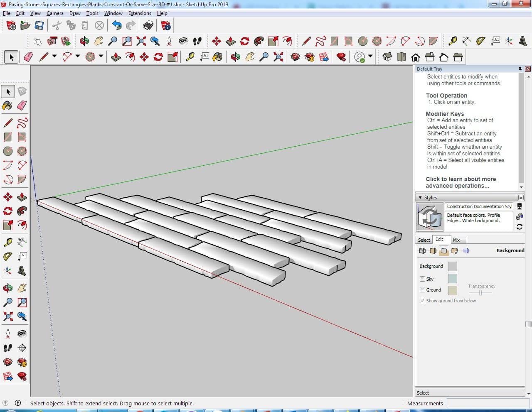The image size is (532, 412).
Task: Click the Measurements input box
Action: pos(488,403)
